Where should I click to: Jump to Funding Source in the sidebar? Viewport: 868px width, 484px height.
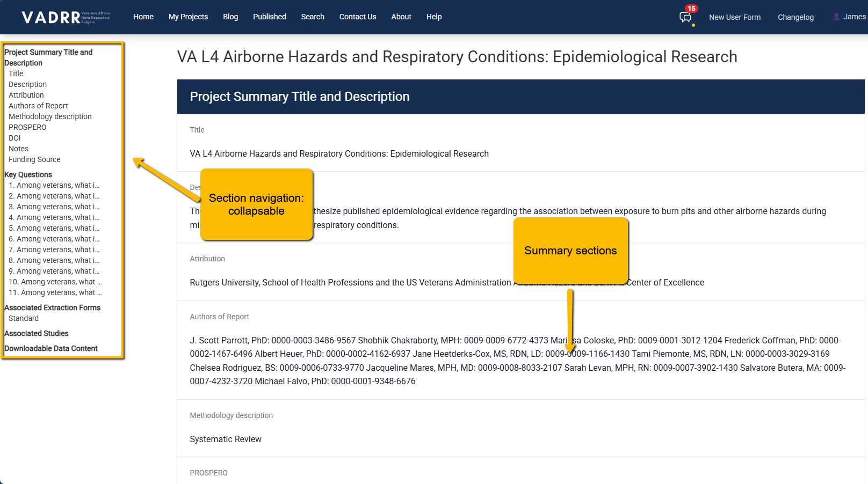click(x=34, y=159)
